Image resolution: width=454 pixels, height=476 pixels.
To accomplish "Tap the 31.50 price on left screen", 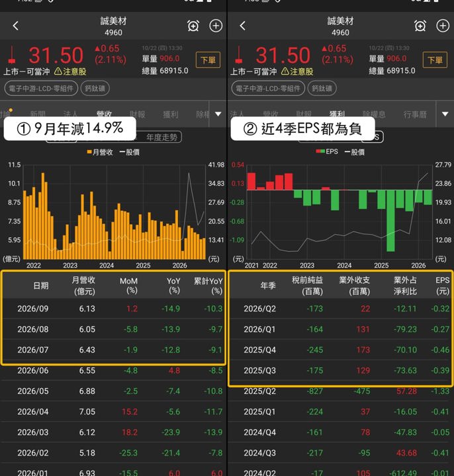I will click(x=56, y=56).
